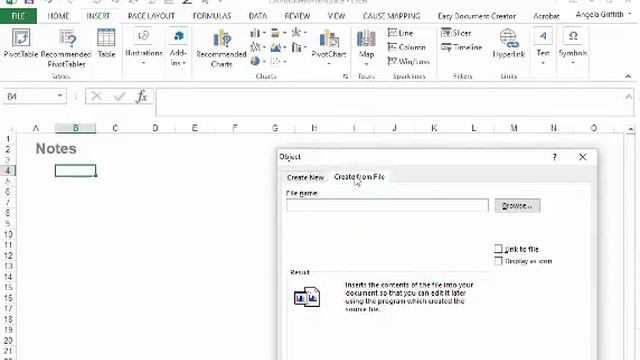The image size is (640, 360).
Task: Expand the formula bar
Action: point(629,97)
